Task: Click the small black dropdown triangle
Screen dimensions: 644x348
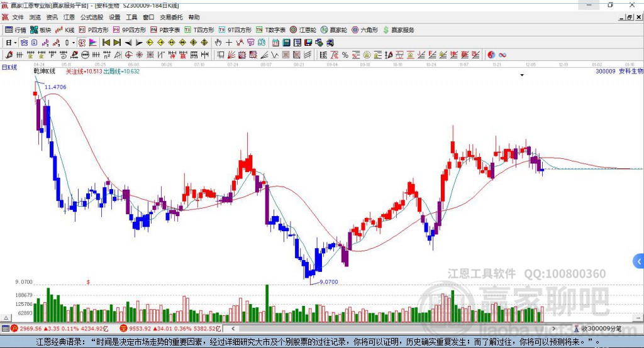Action: click(x=522, y=75)
